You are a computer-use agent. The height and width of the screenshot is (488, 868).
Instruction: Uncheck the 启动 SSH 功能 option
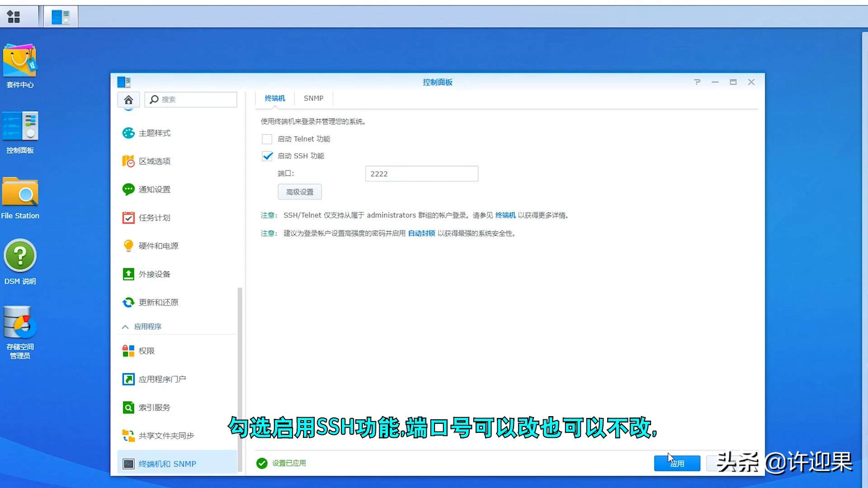pyautogui.click(x=267, y=156)
